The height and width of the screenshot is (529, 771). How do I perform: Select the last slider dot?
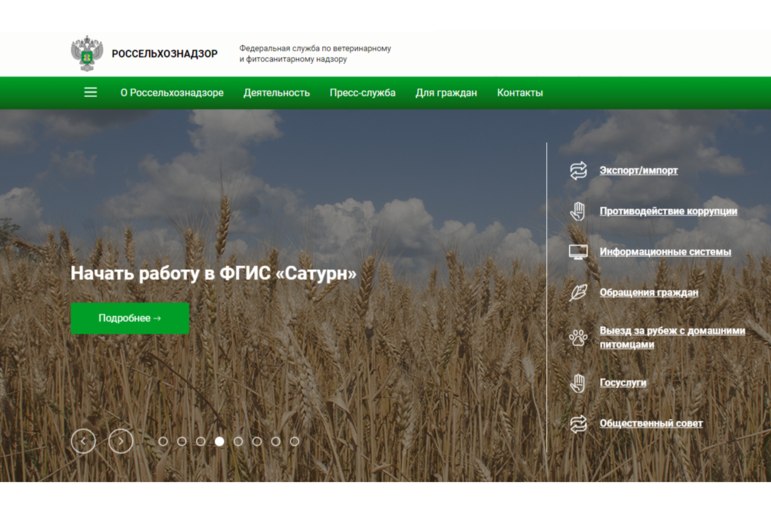coord(294,441)
